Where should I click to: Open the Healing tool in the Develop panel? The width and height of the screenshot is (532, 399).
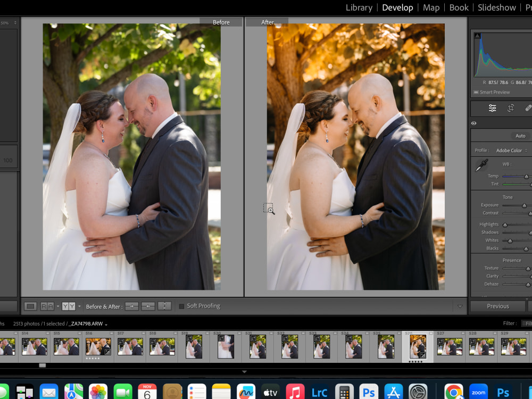pos(528,108)
